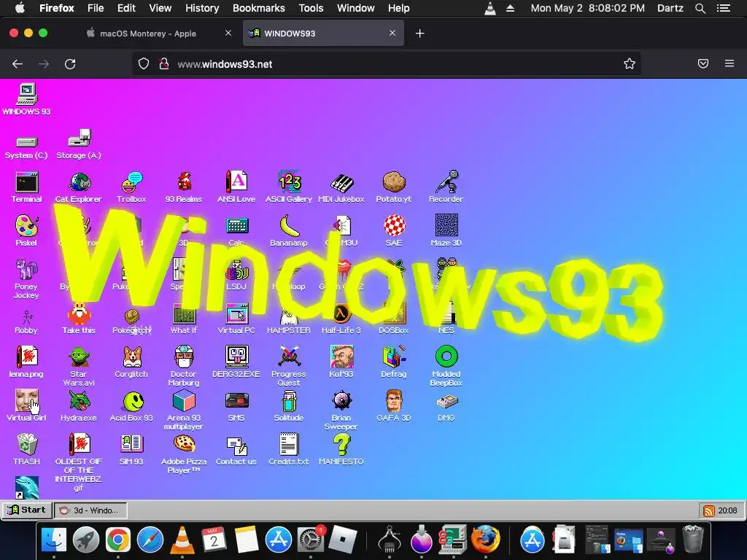Viewport: 747px width, 560px height.
Task: Launch Brian Sweeper icon
Action: tap(341, 401)
